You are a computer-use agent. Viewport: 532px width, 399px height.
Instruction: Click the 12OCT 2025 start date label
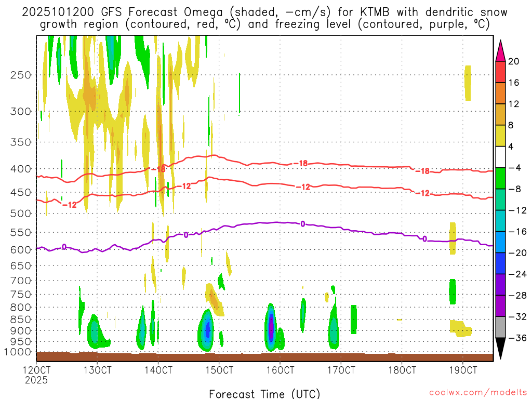pyautogui.click(x=37, y=375)
